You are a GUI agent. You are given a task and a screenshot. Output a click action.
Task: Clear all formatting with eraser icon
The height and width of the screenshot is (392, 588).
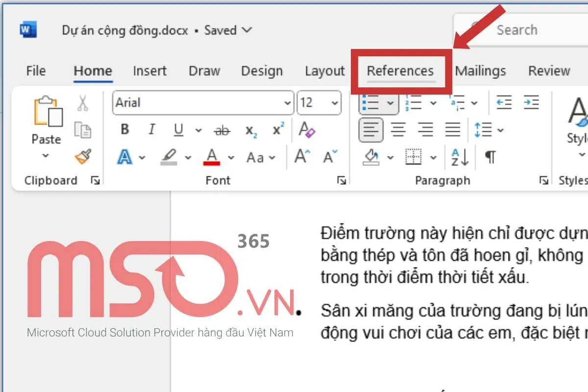click(x=307, y=130)
